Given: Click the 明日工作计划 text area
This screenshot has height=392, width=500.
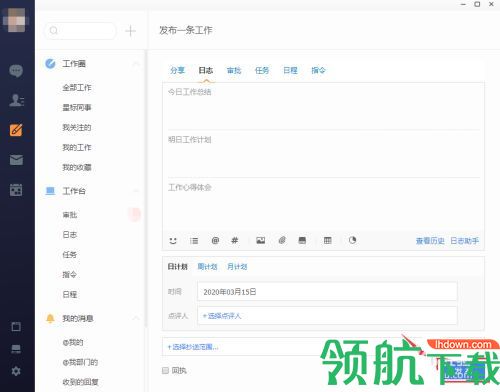Looking at the screenshot, I should click(x=323, y=154).
